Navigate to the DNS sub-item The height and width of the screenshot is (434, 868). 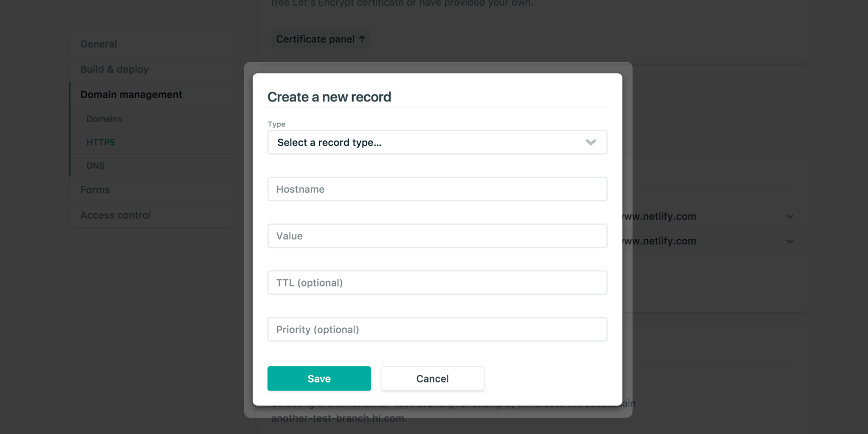(95, 165)
